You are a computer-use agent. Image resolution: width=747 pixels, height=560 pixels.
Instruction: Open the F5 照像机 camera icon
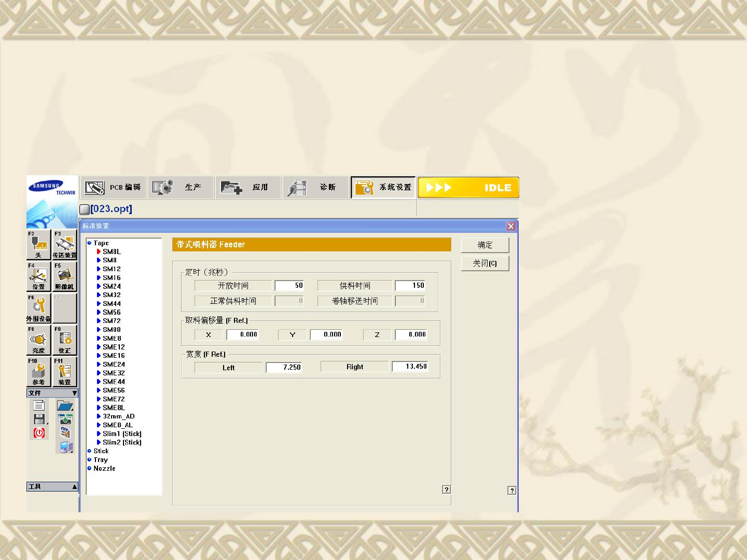coord(65,276)
